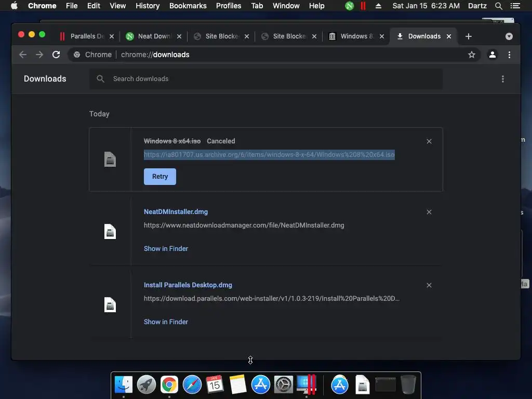Open the Downloads page more-actions menu
The image size is (532, 399).
[503, 79]
